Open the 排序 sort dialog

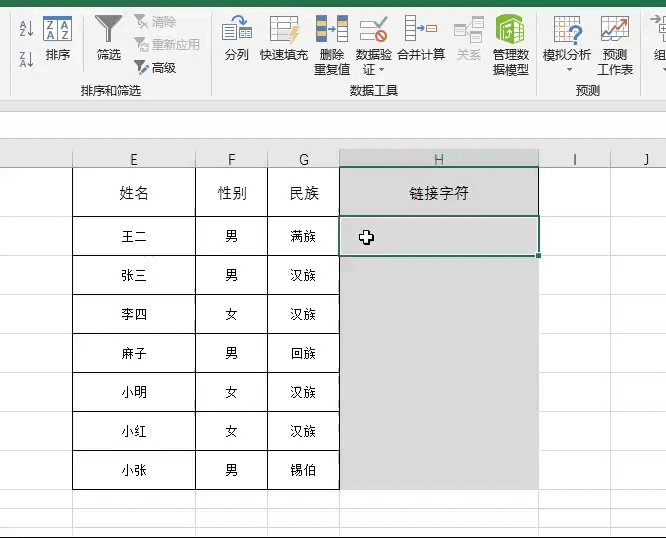coord(57,39)
